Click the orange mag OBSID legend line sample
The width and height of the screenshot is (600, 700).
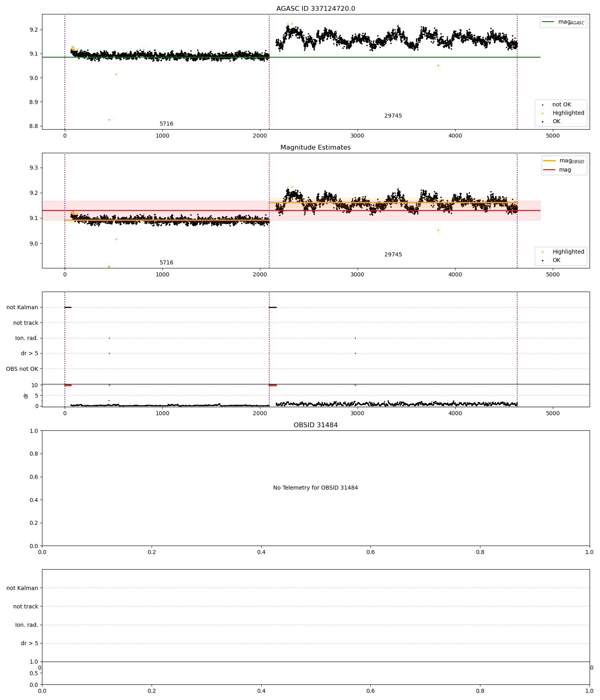pyautogui.click(x=550, y=161)
